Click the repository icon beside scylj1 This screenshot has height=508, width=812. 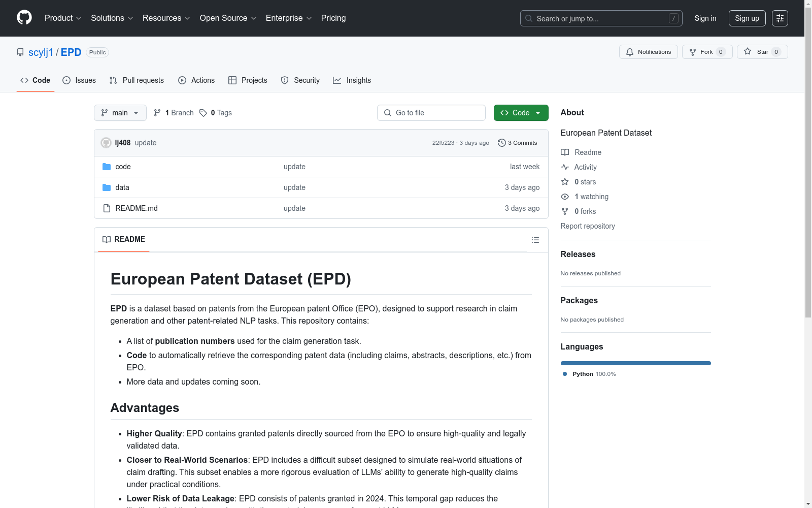20,52
